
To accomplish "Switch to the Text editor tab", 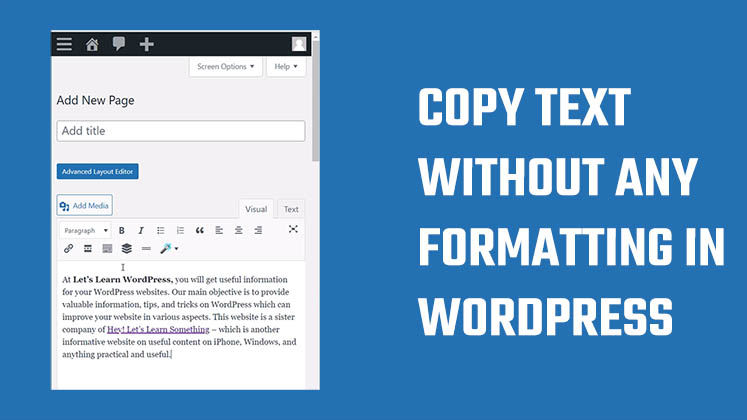I will coord(291,209).
